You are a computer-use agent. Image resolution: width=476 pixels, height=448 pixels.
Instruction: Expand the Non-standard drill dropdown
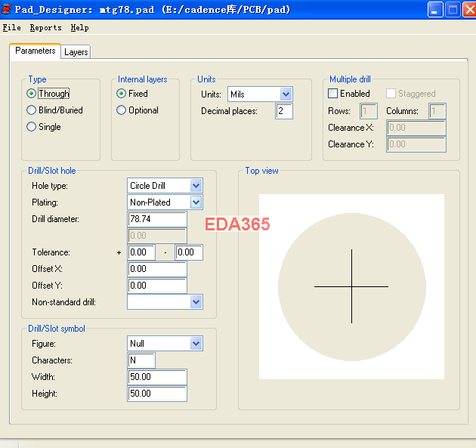[x=196, y=302]
